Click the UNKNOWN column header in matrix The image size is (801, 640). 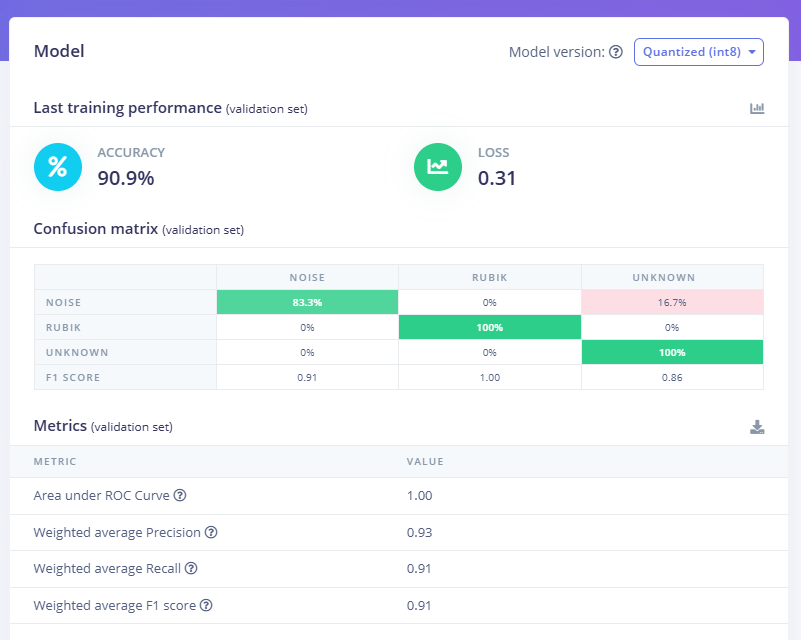tap(671, 277)
